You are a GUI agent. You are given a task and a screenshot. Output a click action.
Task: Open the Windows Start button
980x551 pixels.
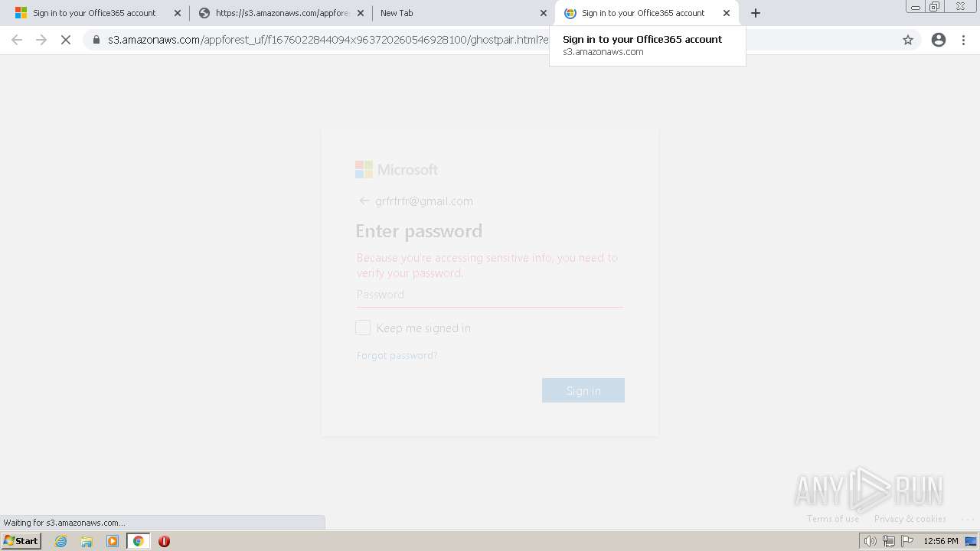(x=21, y=541)
